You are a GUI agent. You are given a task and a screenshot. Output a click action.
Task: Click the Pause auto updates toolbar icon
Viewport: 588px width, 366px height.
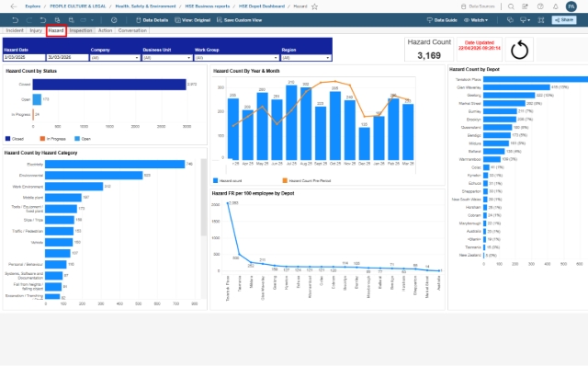coord(72,20)
